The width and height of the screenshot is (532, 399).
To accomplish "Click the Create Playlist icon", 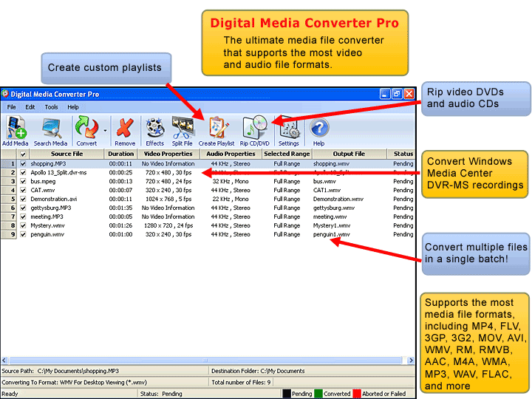I will point(216,131).
